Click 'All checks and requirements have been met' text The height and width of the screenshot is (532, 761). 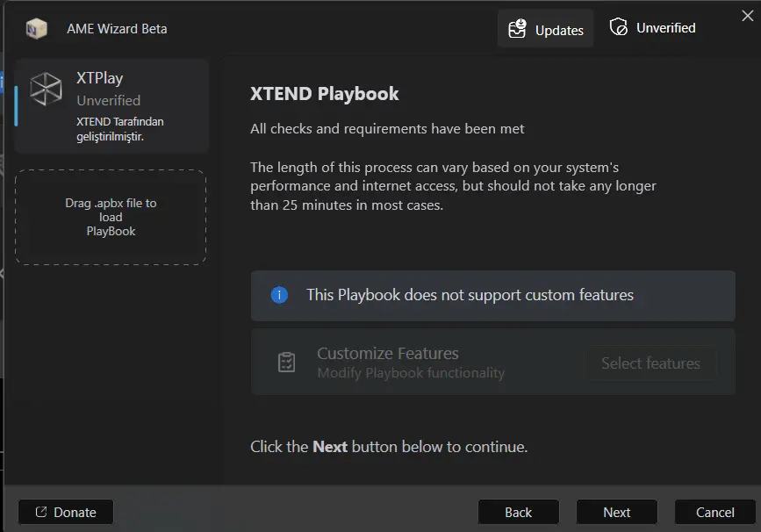pos(387,129)
